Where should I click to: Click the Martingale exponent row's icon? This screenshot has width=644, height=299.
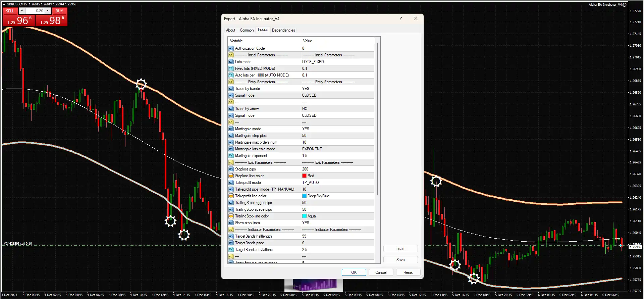coord(231,156)
